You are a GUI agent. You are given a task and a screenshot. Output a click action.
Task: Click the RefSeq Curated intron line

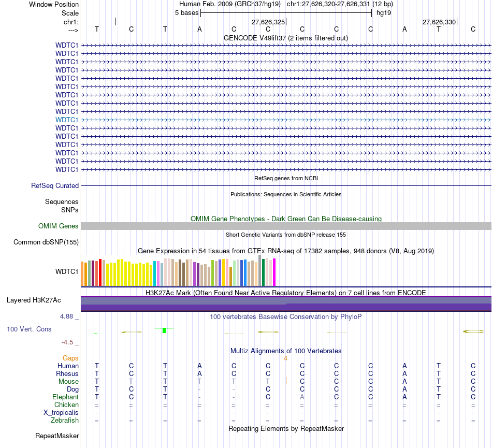286,186
